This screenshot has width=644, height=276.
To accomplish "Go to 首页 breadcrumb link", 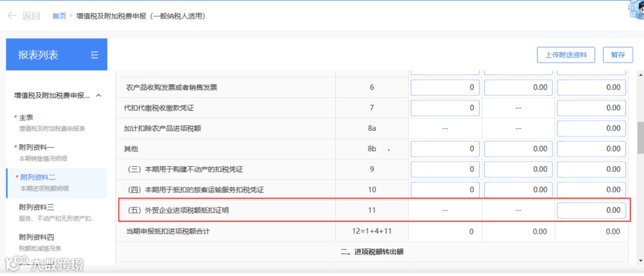I will pos(59,16).
